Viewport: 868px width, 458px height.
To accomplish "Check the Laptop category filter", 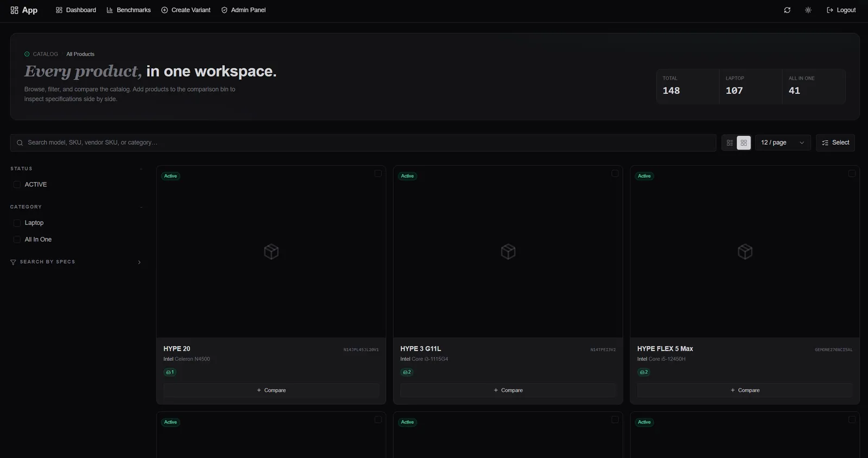I will coord(17,223).
